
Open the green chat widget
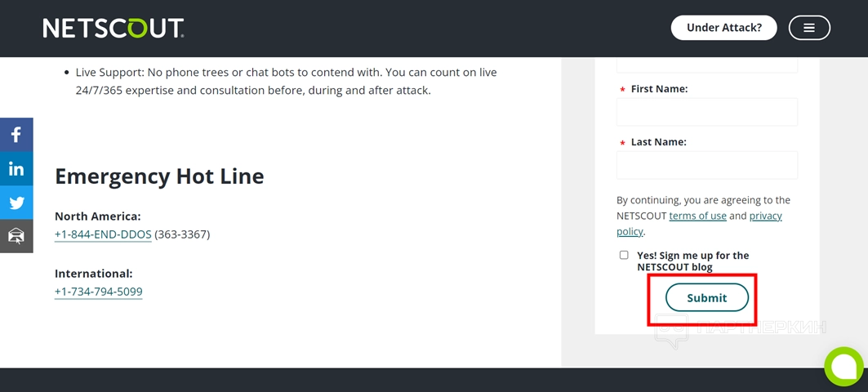click(x=844, y=366)
